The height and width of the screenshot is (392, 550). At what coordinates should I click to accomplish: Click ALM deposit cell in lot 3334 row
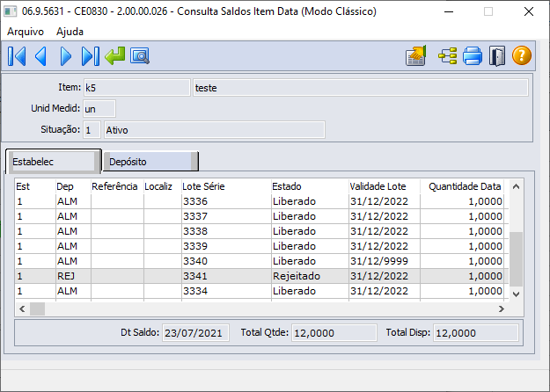click(x=73, y=291)
